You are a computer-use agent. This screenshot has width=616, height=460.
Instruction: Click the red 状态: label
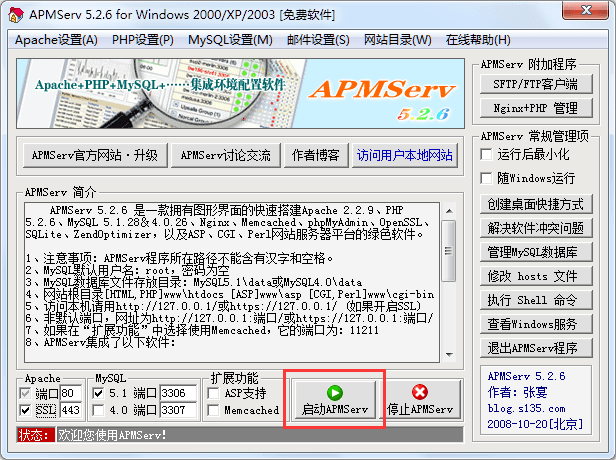coord(36,435)
